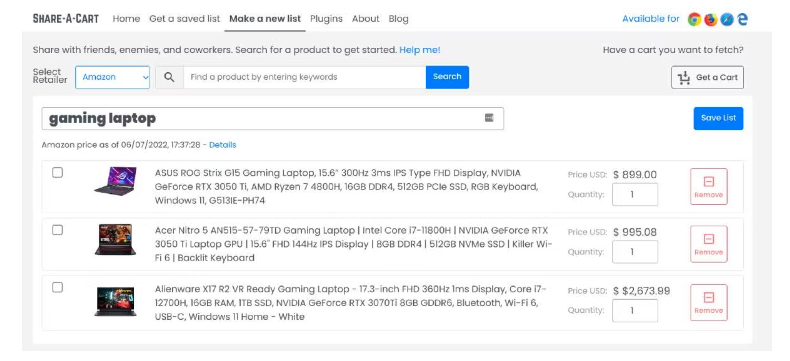Click the magnifying glass search icon

click(169, 77)
